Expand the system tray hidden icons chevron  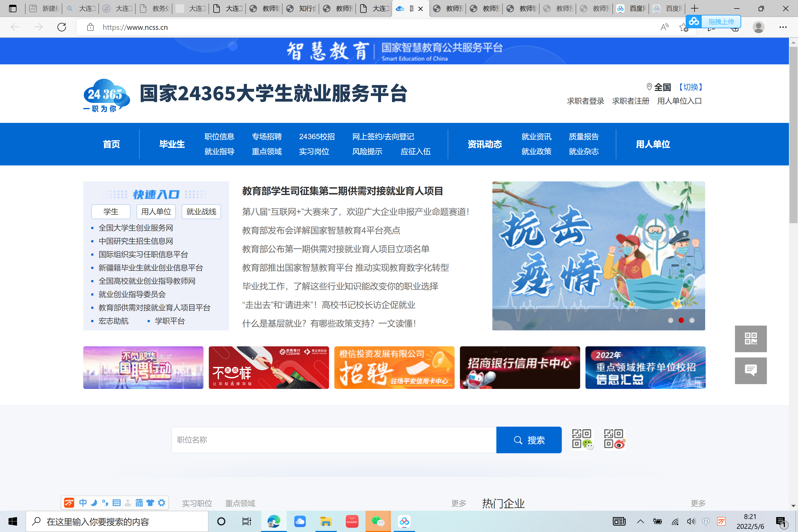[x=640, y=521]
